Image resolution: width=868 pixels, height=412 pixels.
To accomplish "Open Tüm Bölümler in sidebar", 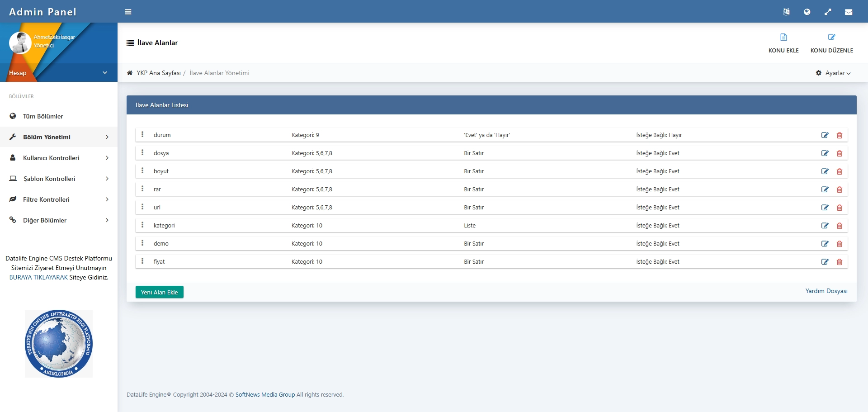I will pos(43,116).
